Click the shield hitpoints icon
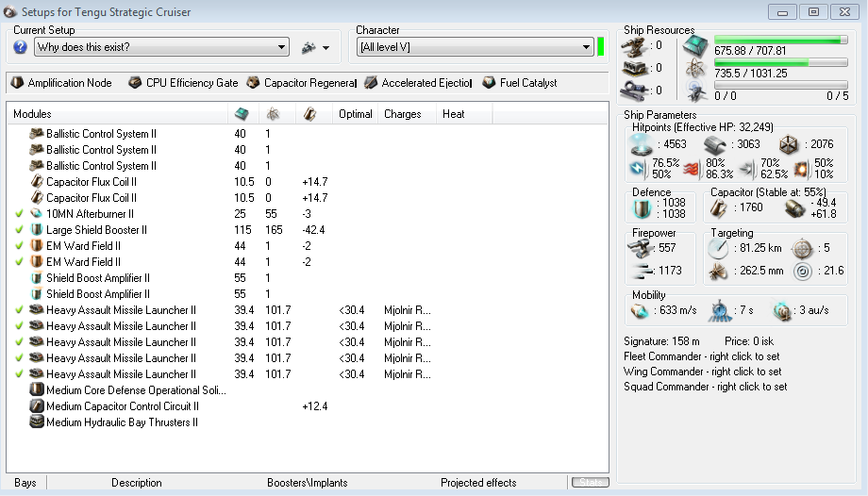868x496 pixels. click(641, 144)
